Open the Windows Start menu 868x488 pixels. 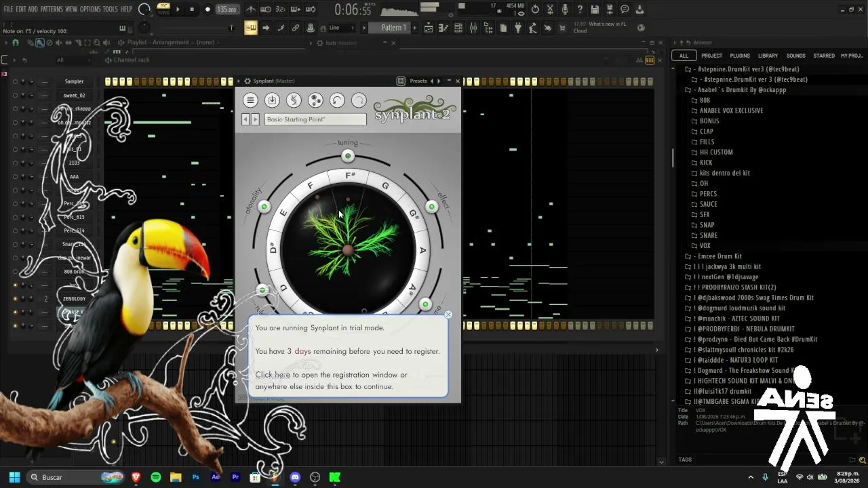pyautogui.click(x=14, y=477)
